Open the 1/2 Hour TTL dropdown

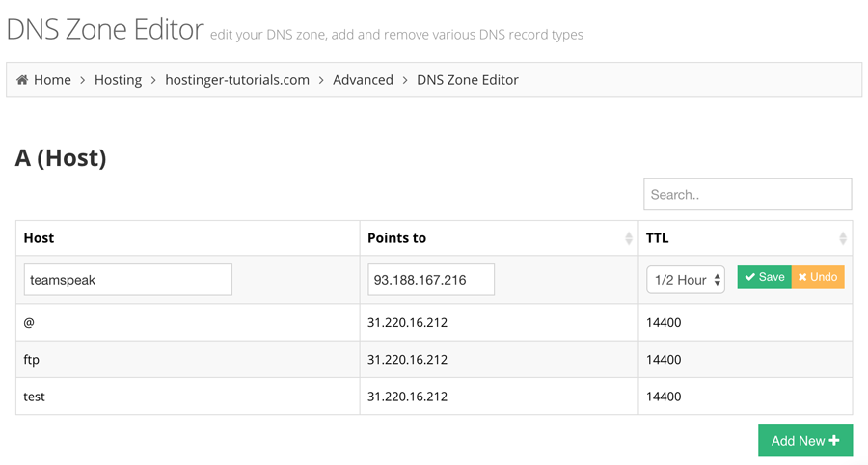685,280
